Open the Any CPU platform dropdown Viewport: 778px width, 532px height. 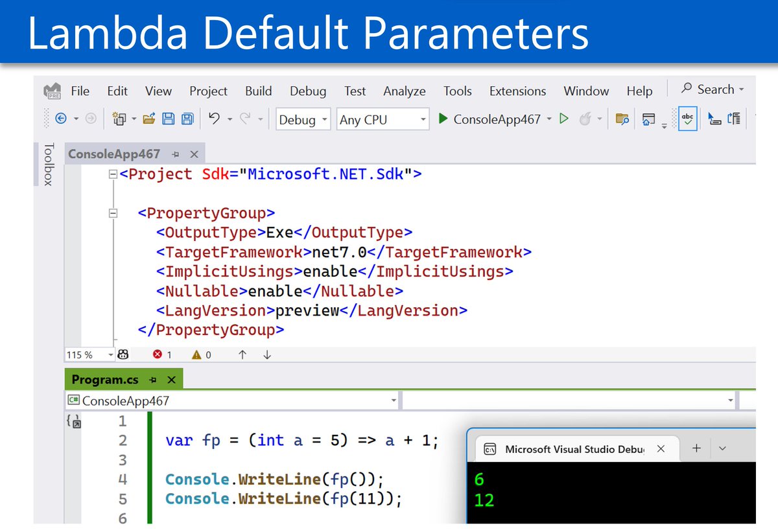click(x=383, y=119)
